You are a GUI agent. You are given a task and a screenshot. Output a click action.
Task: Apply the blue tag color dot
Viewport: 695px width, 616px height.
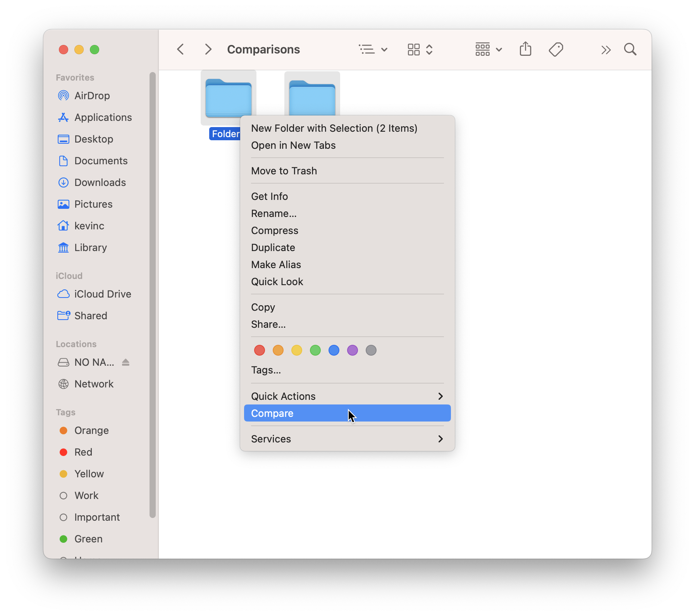(334, 350)
